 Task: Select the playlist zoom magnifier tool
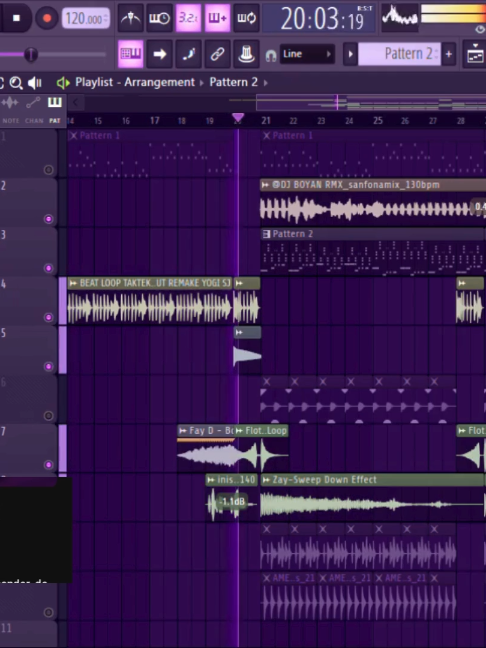16,83
